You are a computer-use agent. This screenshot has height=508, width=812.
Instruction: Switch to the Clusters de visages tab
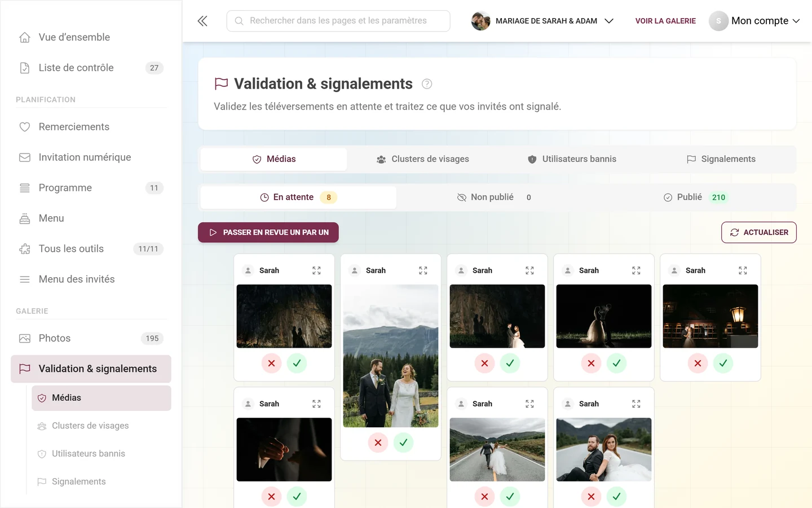point(423,159)
